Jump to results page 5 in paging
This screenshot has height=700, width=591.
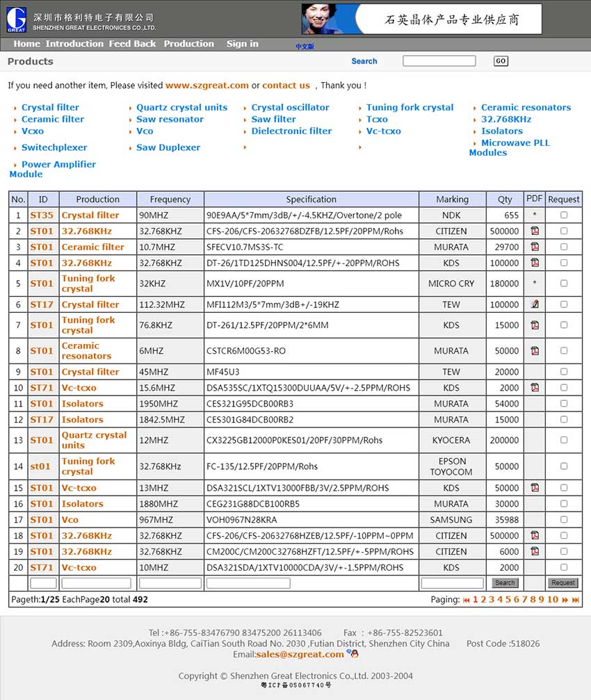click(508, 599)
